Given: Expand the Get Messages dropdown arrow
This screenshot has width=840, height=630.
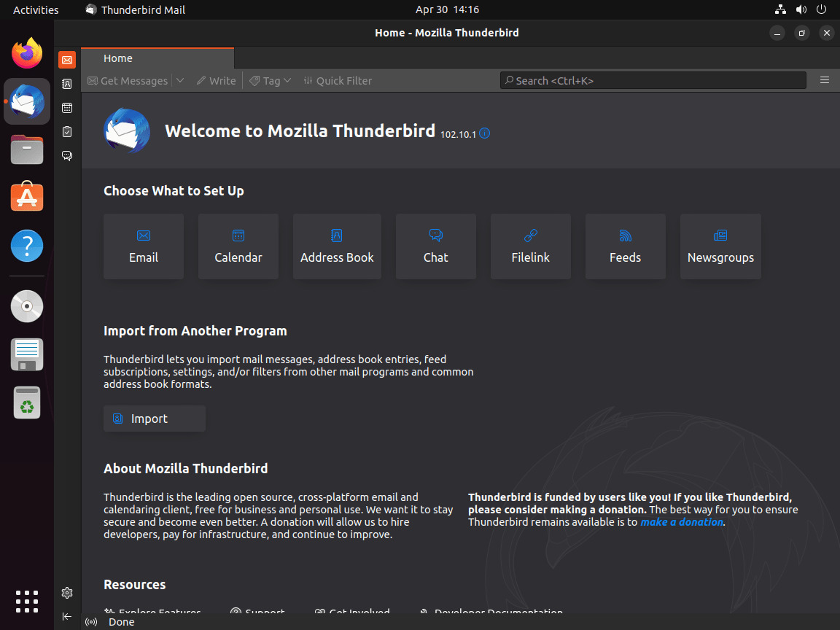Looking at the screenshot, I should point(180,80).
